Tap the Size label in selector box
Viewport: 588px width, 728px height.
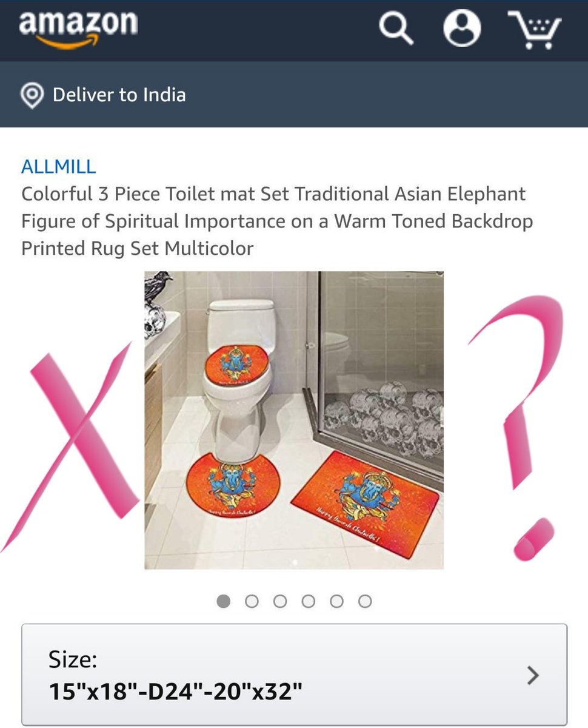click(x=73, y=659)
